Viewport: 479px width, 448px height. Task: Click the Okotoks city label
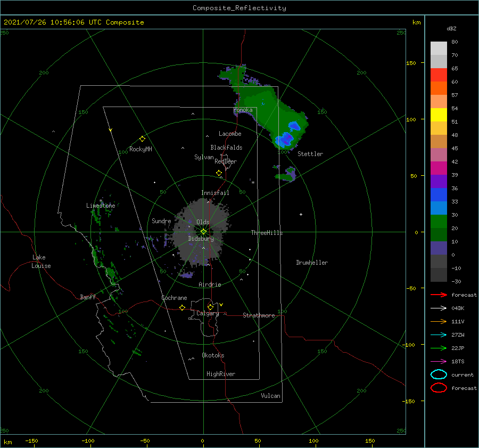tap(213, 355)
